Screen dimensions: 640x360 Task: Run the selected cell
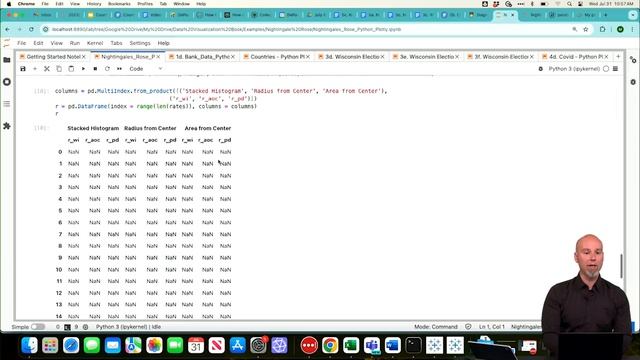tap(83, 69)
